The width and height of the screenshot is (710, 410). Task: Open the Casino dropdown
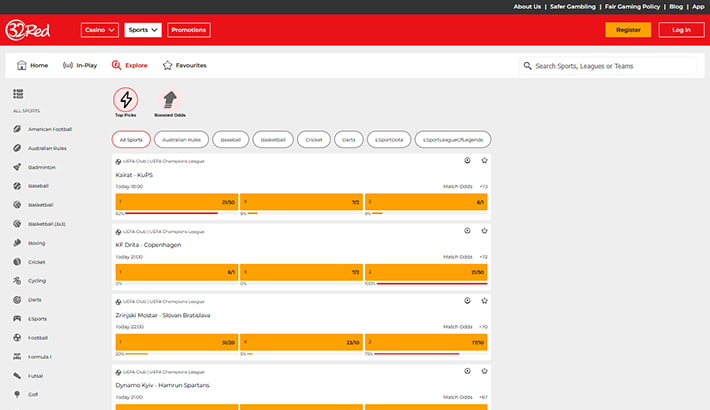100,30
